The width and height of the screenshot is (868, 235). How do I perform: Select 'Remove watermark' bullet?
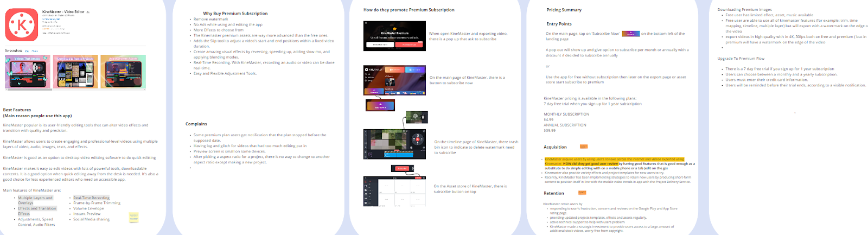tap(211, 19)
